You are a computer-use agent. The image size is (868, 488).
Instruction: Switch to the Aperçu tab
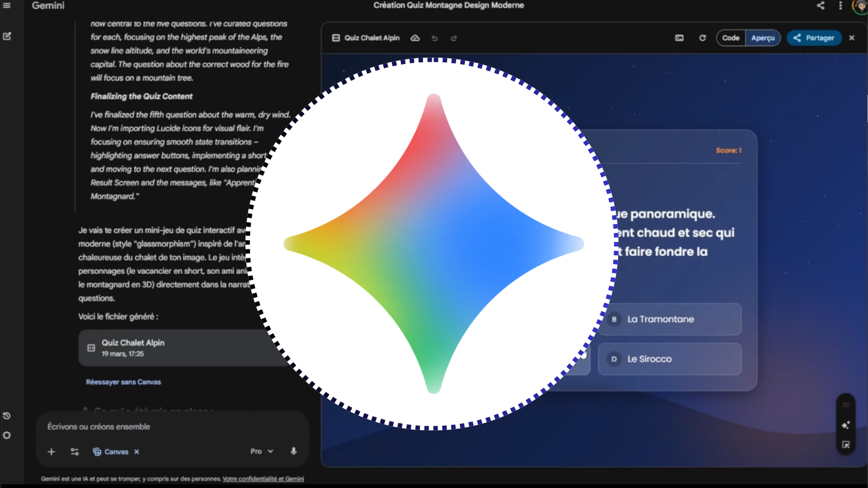tap(763, 38)
